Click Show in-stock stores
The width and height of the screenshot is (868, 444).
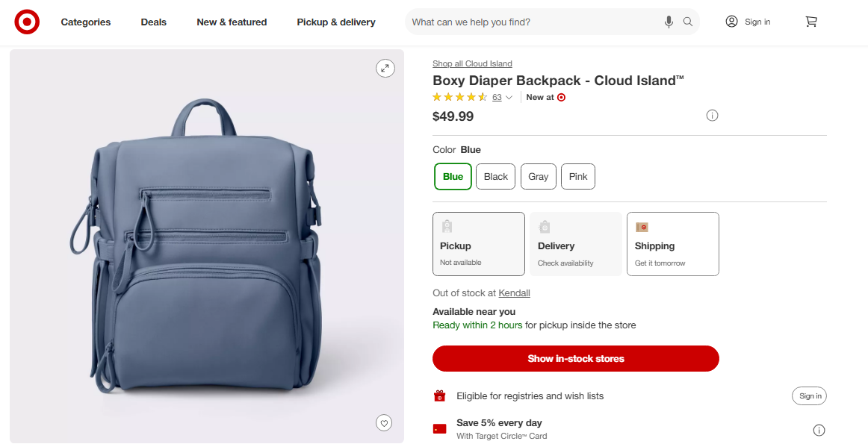[575, 358]
